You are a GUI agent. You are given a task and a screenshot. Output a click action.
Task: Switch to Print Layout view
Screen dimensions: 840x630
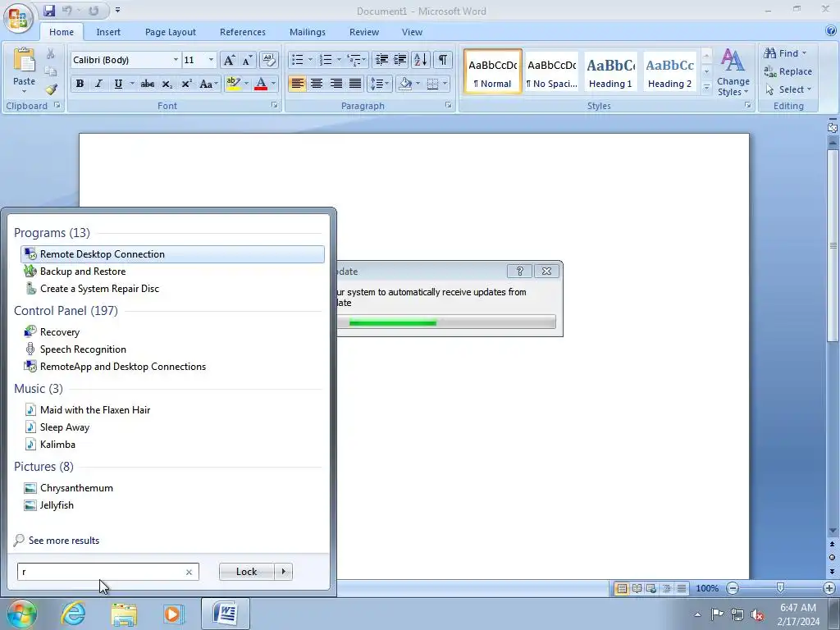click(622, 588)
